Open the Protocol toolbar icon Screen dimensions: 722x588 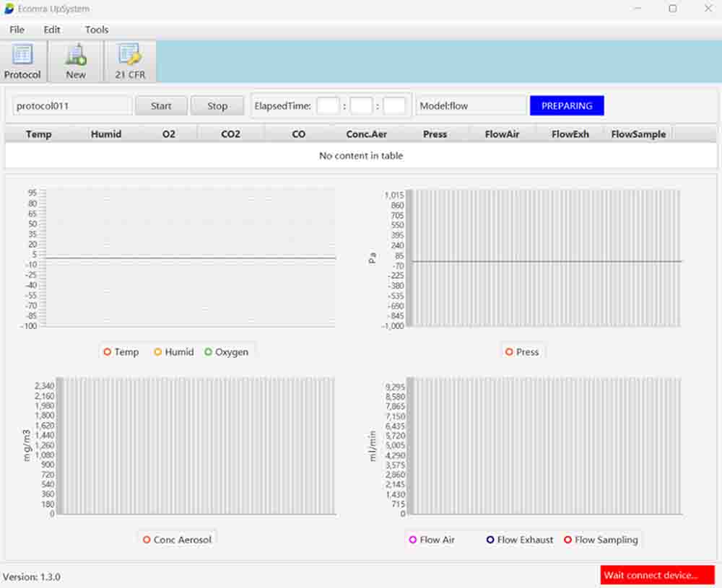pyautogui.click(x=22, y=61)
